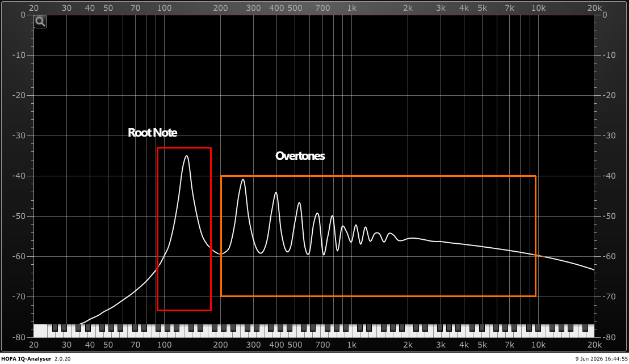Image resolution: width=629 pixels, height=364 pixels.
Task: Click the 100 label on the lower frequency scale
Action: (164, 345)
